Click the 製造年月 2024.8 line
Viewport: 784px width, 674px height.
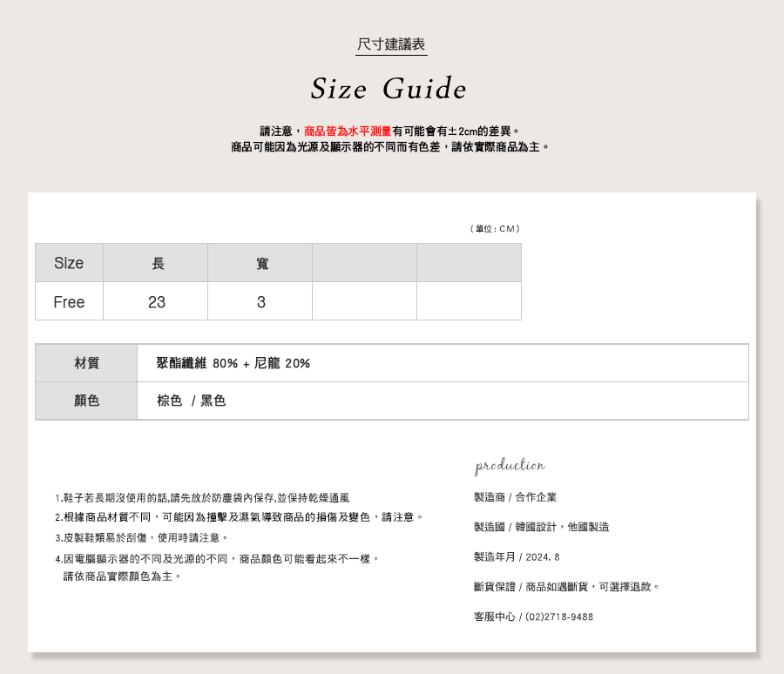click(517, 557)
